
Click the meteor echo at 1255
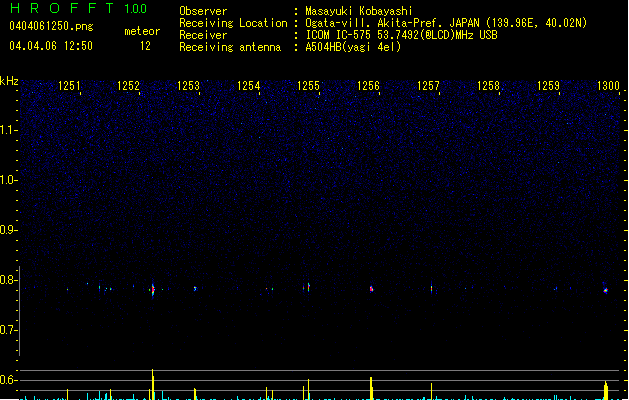point(308,287)
